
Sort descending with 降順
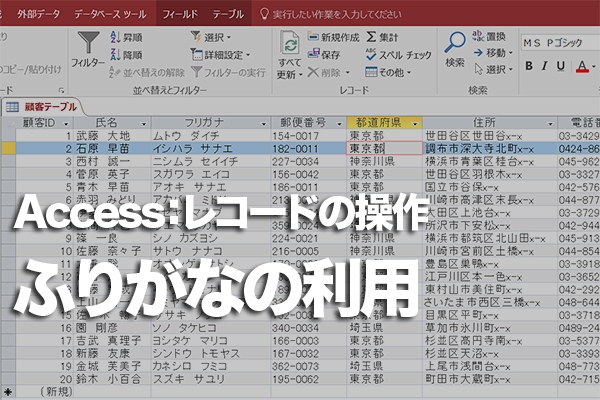pyautogui.click(x=126, y=55)
